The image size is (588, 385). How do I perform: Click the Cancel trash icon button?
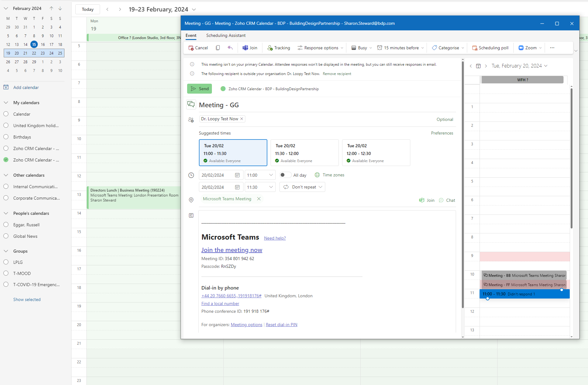[198, 48]
